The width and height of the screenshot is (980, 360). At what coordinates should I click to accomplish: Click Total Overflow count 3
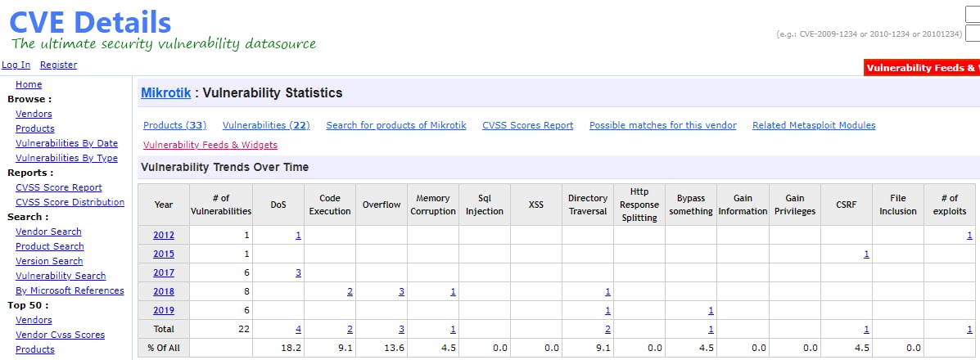tap(401, 329)
